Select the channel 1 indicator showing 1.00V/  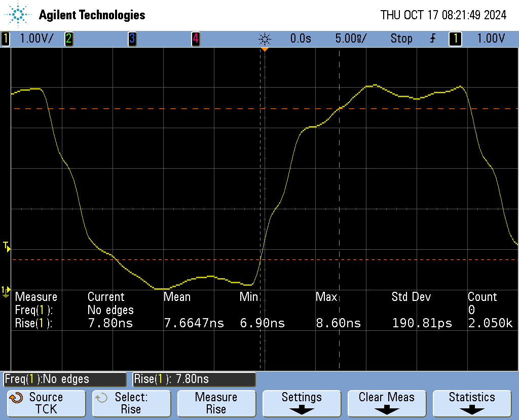tap(29, 39)
